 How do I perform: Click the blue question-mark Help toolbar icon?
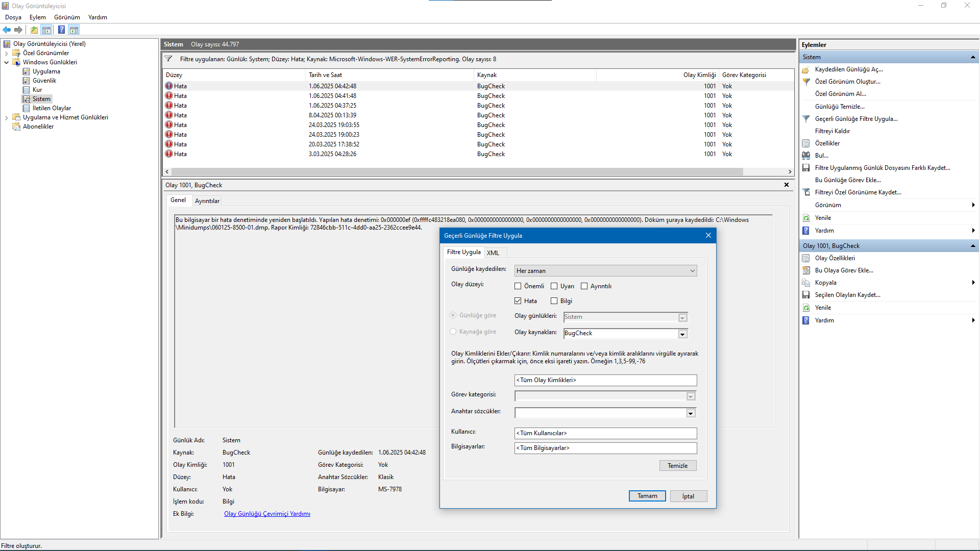(x=62, y=30)
